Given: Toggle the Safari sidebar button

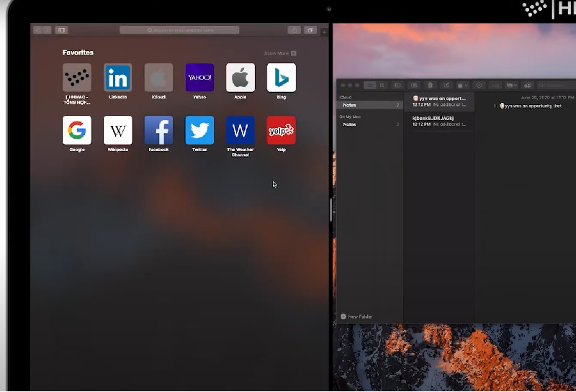Looking at the screenshot, I should click(62, 30).
